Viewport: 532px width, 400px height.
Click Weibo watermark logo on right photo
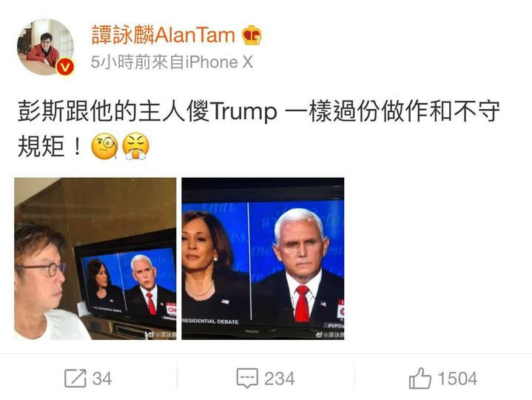click(319, 335)
